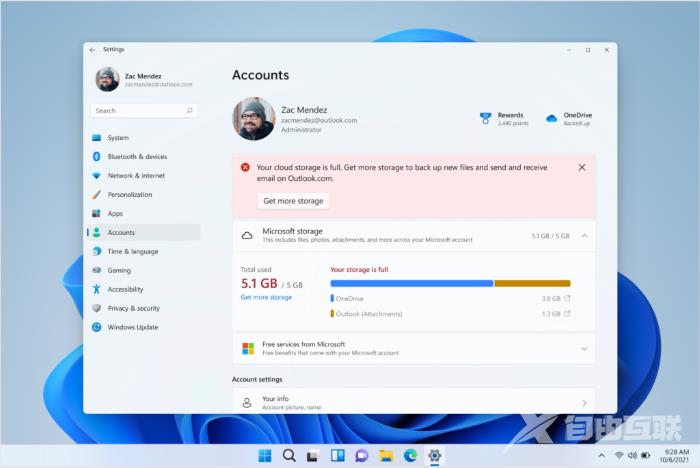Click the small sidebar profile avatar

point(107,79)
